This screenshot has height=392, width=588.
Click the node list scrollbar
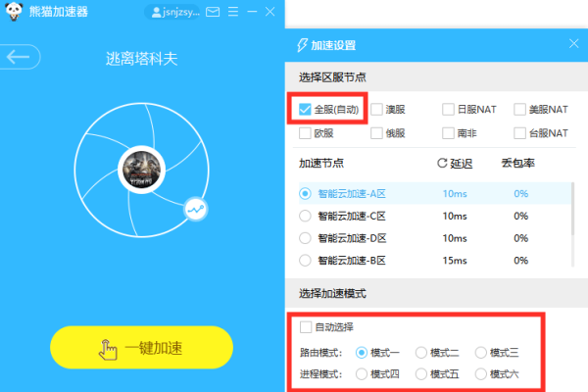[572, 209]
